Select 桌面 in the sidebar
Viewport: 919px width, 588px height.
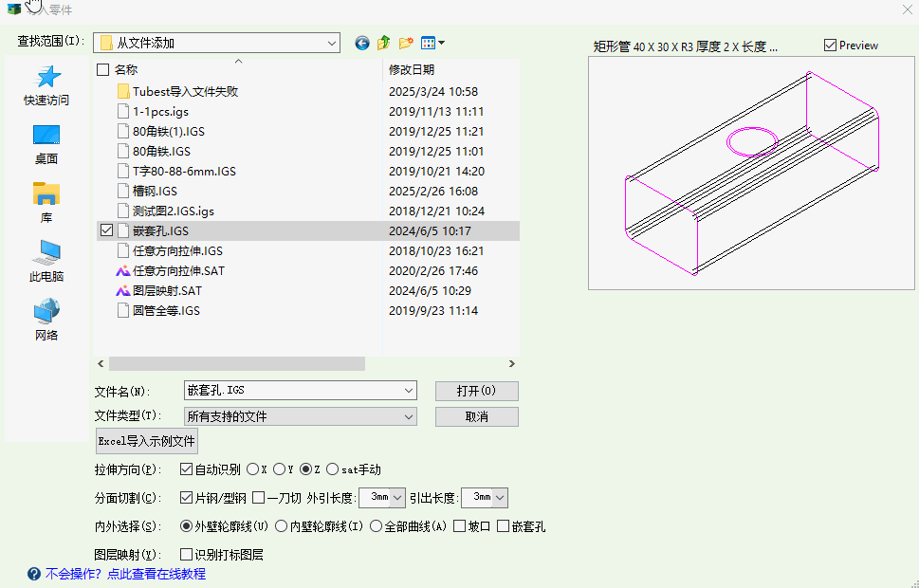point(46,144)
